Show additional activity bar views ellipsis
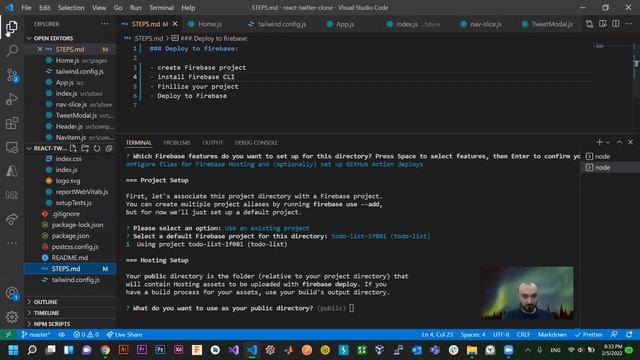 tap(12, 243)
